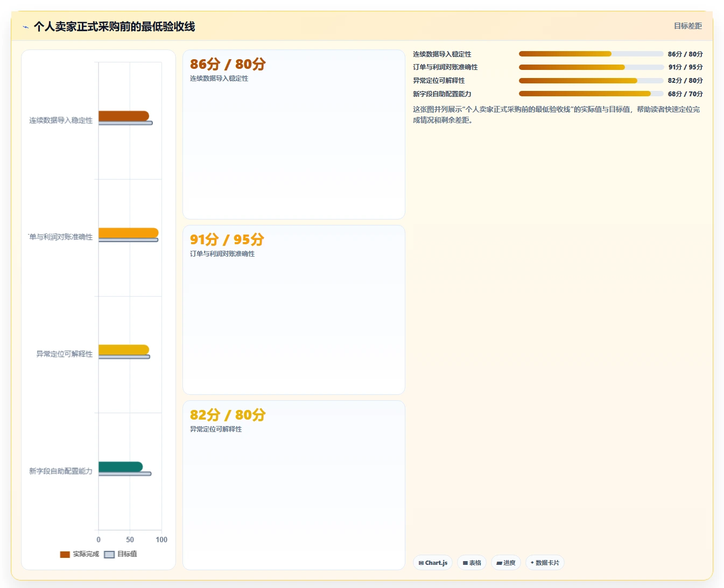The width and height of the screenshot is (724, 588).
Task: Click the 异常定位可解释性 progress bar
Action: [591, 81]
